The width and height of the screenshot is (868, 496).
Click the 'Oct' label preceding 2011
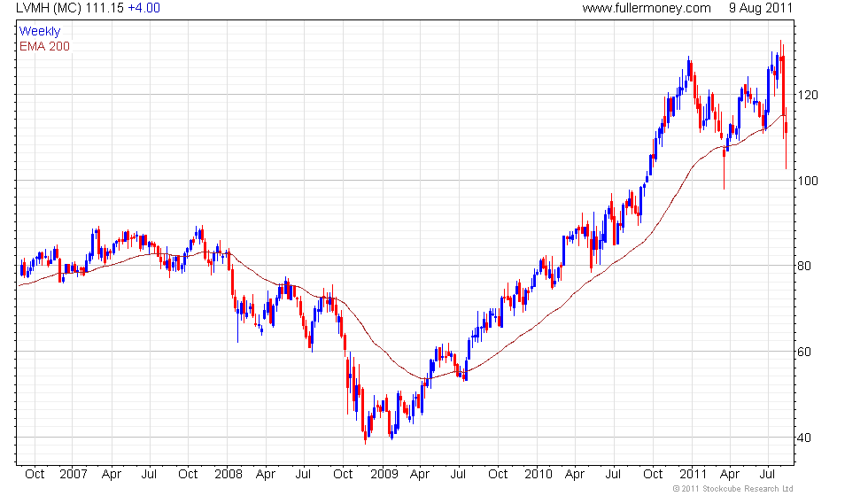pyautogui.click(x=654, y=475)
